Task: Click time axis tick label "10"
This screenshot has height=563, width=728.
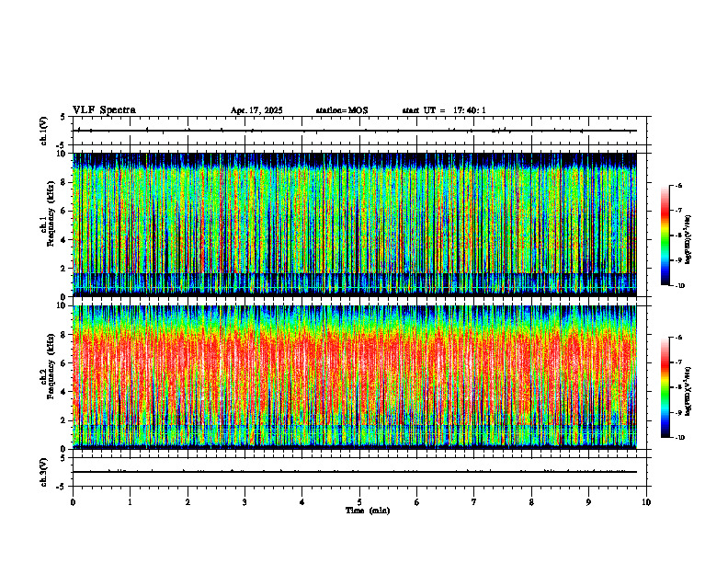Action: pos(646,502)
